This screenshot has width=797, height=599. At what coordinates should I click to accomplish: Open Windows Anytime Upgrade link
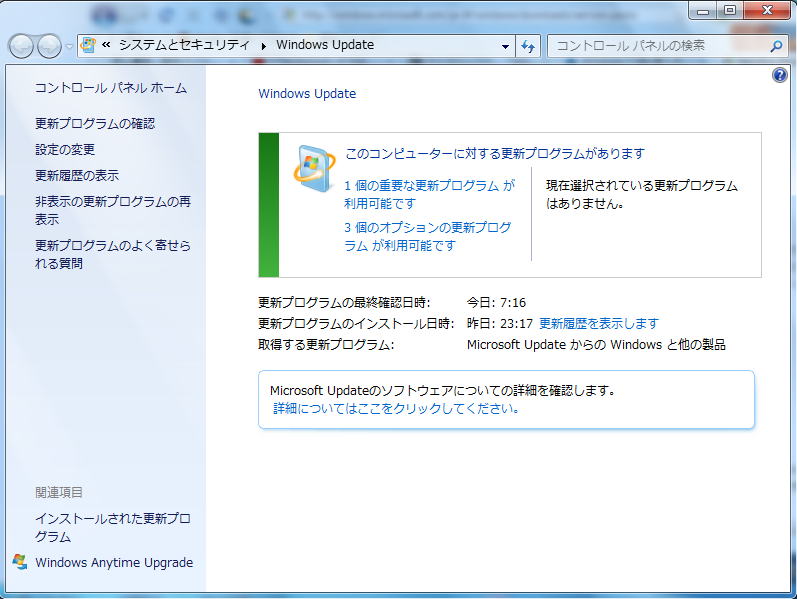[x=114, y=562]
